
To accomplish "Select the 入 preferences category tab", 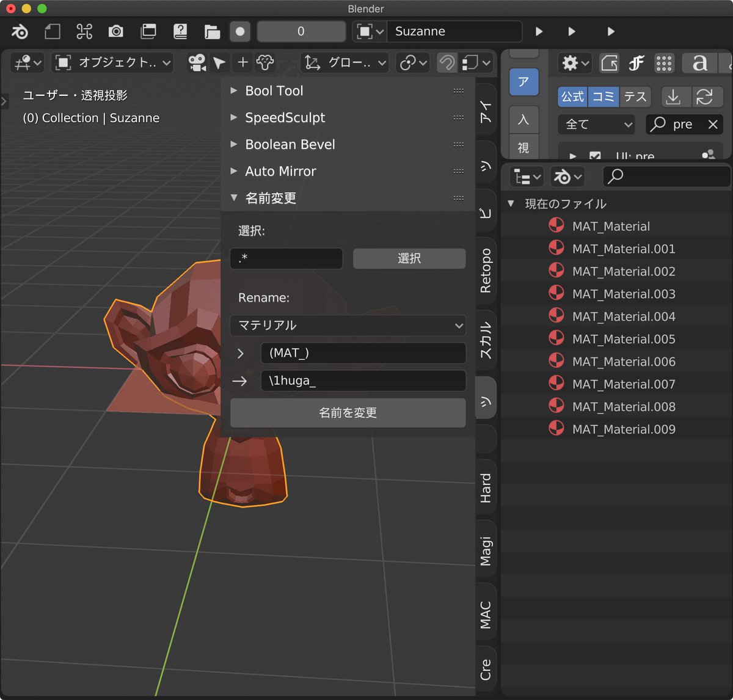I will (523, 119).
